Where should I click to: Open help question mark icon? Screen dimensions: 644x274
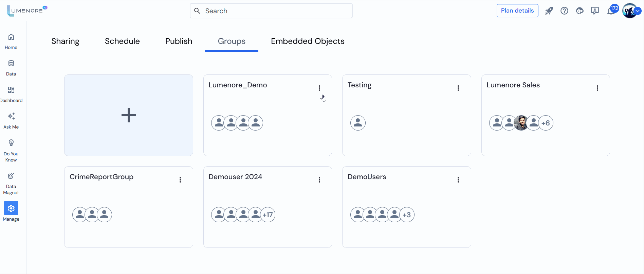pos(564,11)
